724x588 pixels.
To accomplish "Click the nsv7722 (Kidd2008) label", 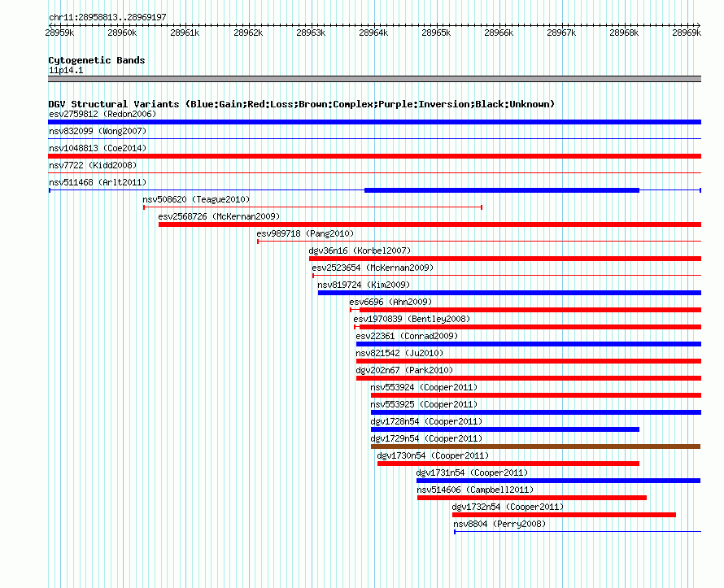I will pos(93,165).
